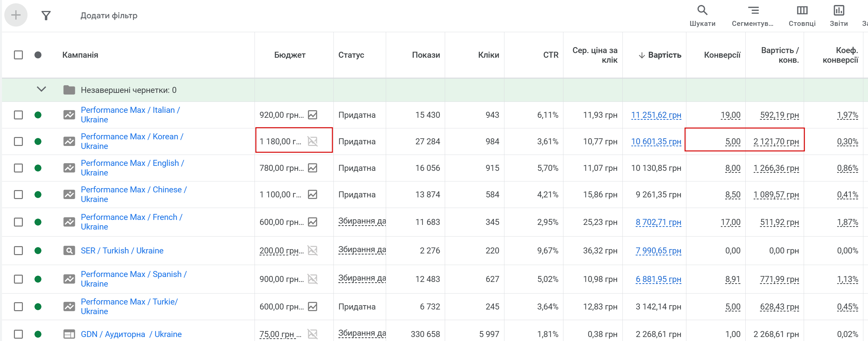Viewport: 868px width, 341px height.
Task: Click the drafts folder icon
Action: click(69, 90)
